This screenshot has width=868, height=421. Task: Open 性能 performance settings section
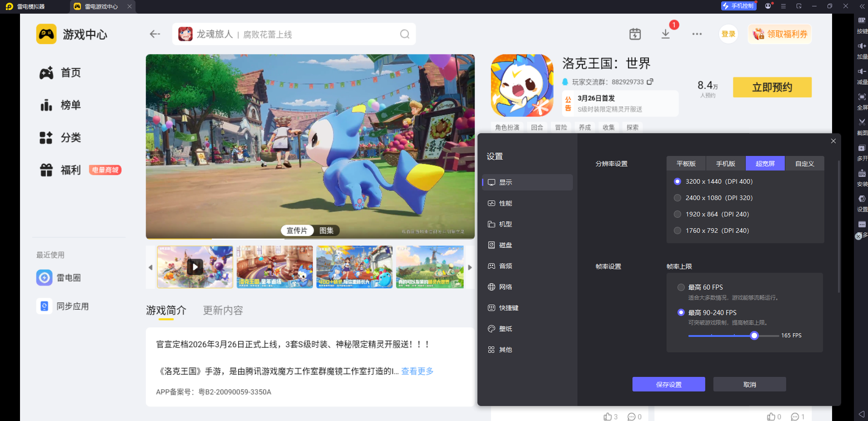click(x=505, y=203)
